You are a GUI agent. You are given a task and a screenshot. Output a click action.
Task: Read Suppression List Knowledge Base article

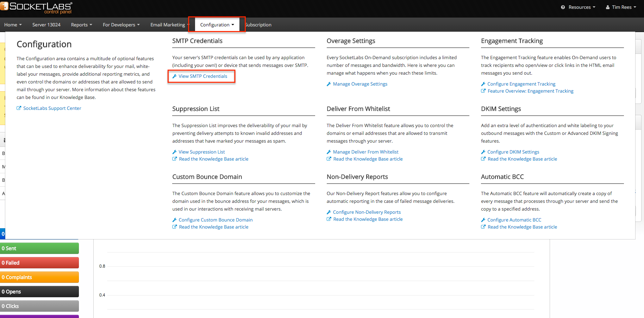pos(214,159)
